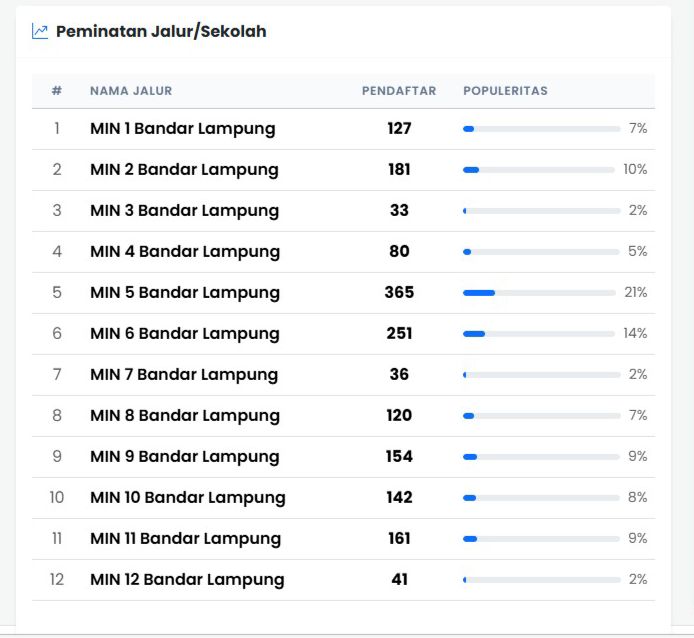Click the 365 applicant count
Image resolution: width=694 pixels, height=638 pixels.
click(399, 293)
